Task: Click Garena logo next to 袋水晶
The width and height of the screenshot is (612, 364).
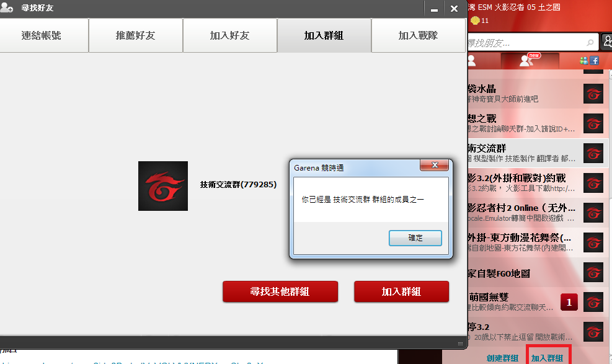Action: 593,94
